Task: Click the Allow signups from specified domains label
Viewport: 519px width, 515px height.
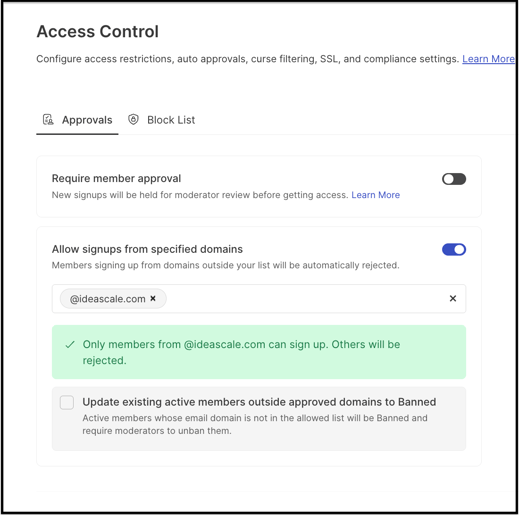Action: (147, 249)
